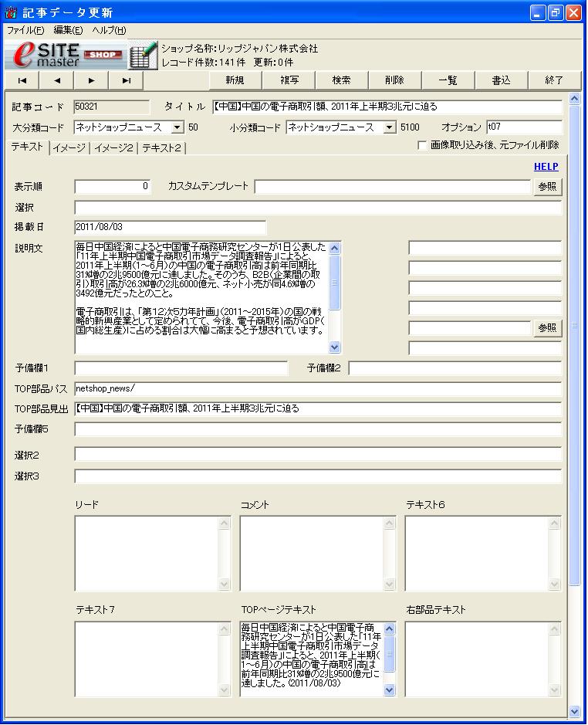
Task: Click inside the テキスト7 text area
Action: coord(147,659)
